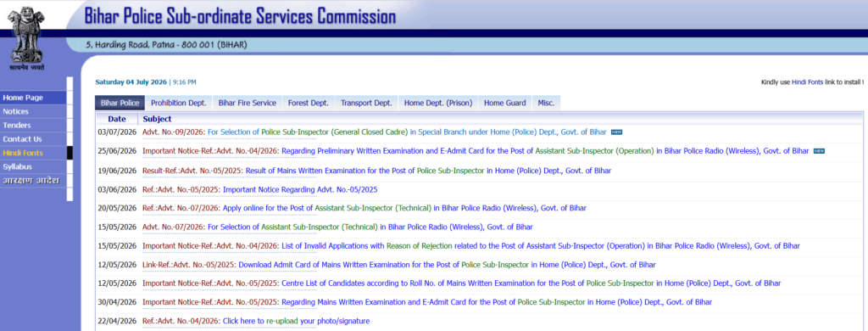
Task: Open Notices in the sidebar
Action: pyautogui.click(x=33, y=111)
